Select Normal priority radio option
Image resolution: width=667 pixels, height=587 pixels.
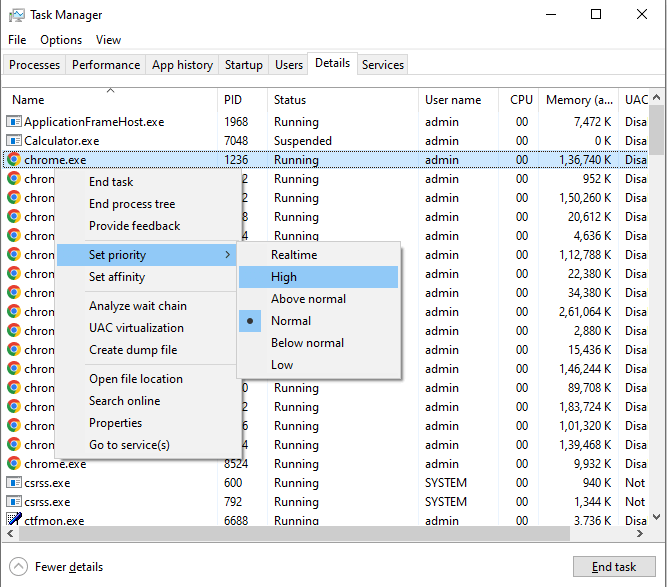(x=319, y=321)
